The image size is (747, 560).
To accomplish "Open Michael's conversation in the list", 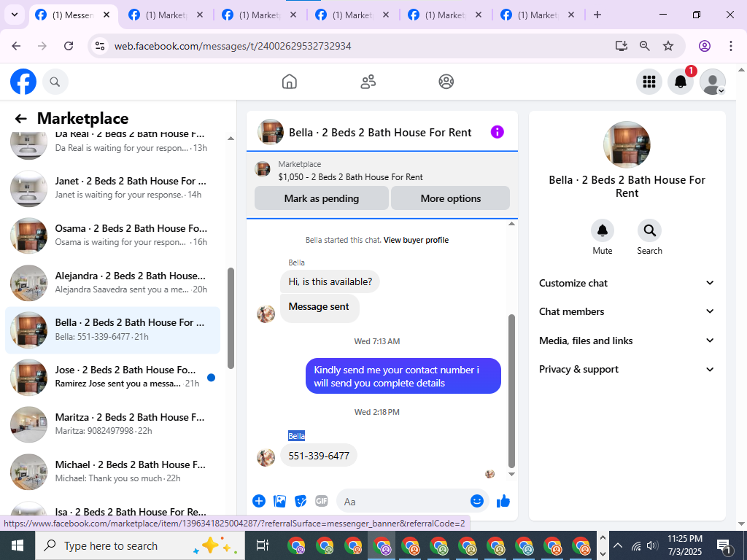I will click(x=113, y=472).
